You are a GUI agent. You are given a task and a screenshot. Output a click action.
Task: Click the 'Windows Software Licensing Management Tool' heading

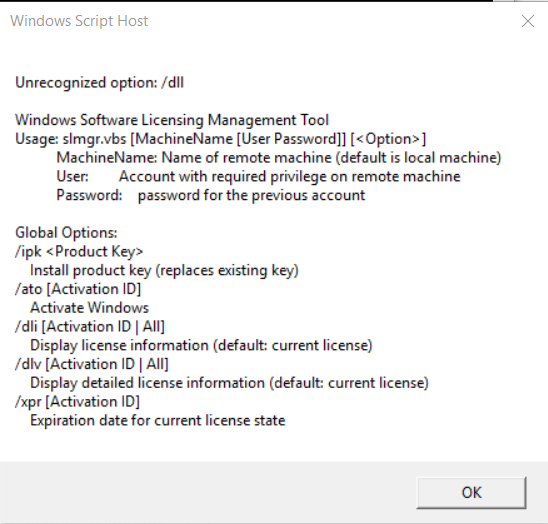(172, 120)
